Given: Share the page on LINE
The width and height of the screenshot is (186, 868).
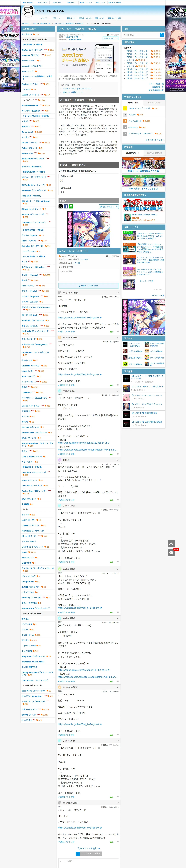Looking at the screenshot, I should (x=71, y=207).
